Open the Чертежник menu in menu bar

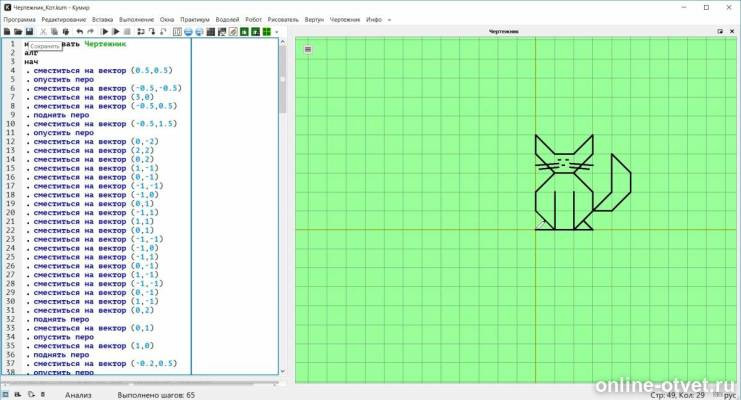pos(345,19)
